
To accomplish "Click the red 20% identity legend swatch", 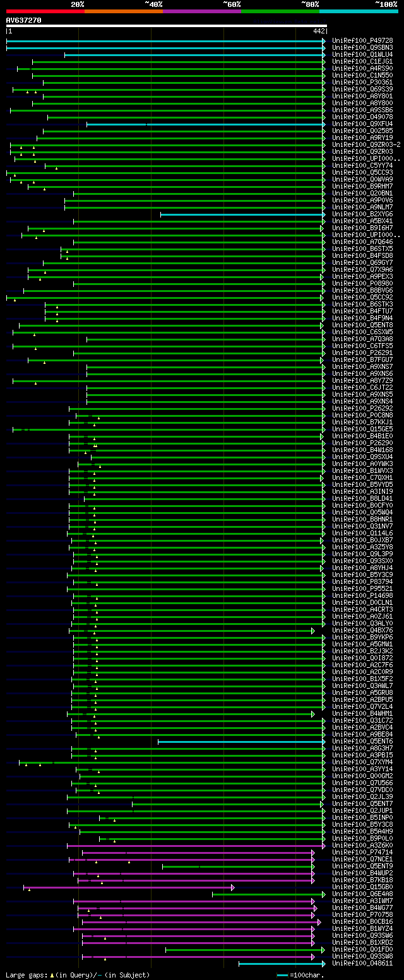I will pos(45,11).
